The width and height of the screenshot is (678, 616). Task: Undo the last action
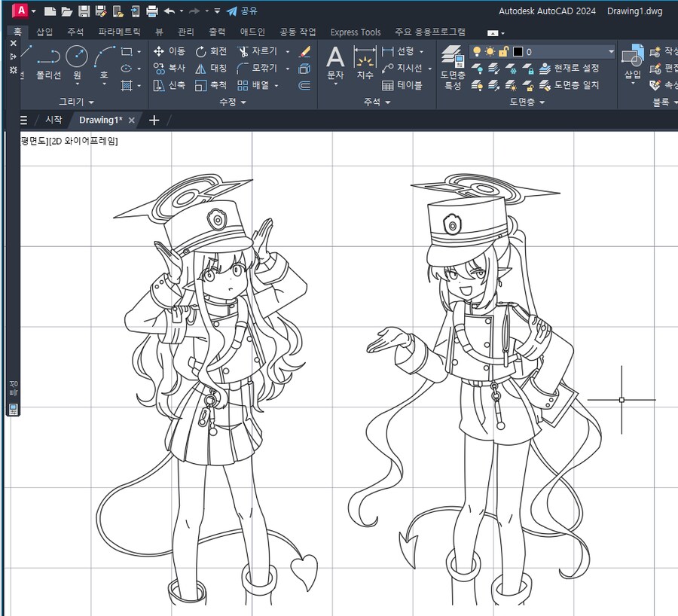coord(169,11)
